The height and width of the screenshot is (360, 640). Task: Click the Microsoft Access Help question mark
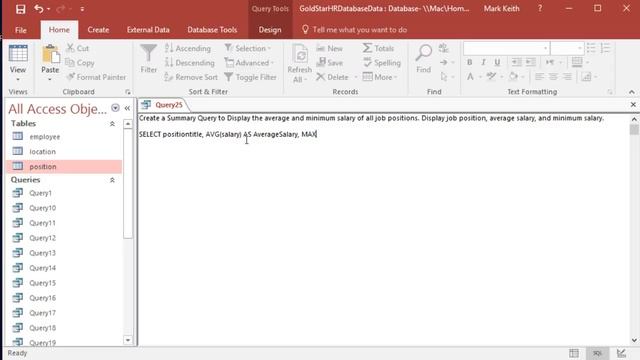coord(540,9)
